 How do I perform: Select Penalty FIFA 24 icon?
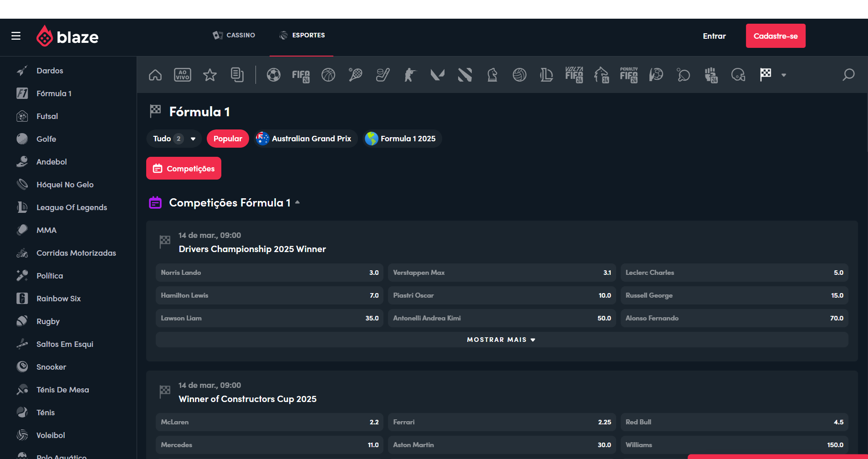(x=629, y=75)
